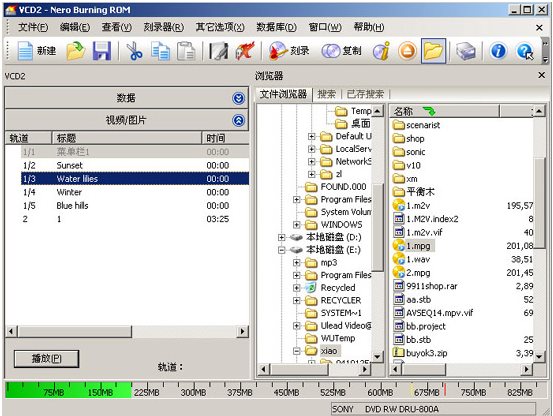553x416 pixels.
Task: Click the Disc info icon
Action: [382, 51]
